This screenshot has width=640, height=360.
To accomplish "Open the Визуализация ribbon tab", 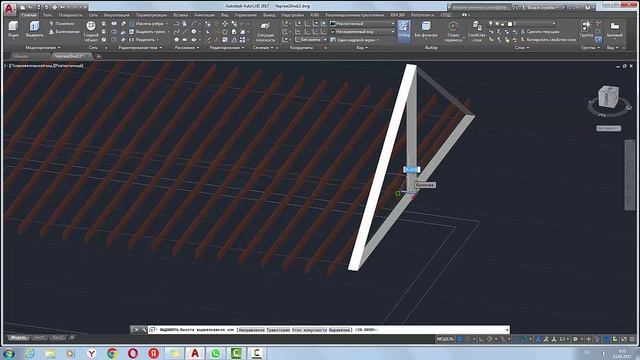I will coord(116,15).
